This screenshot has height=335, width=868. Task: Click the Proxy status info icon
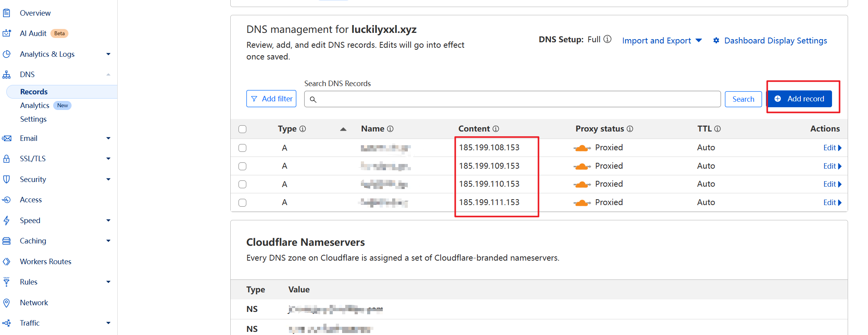click(x=630, y=129)
